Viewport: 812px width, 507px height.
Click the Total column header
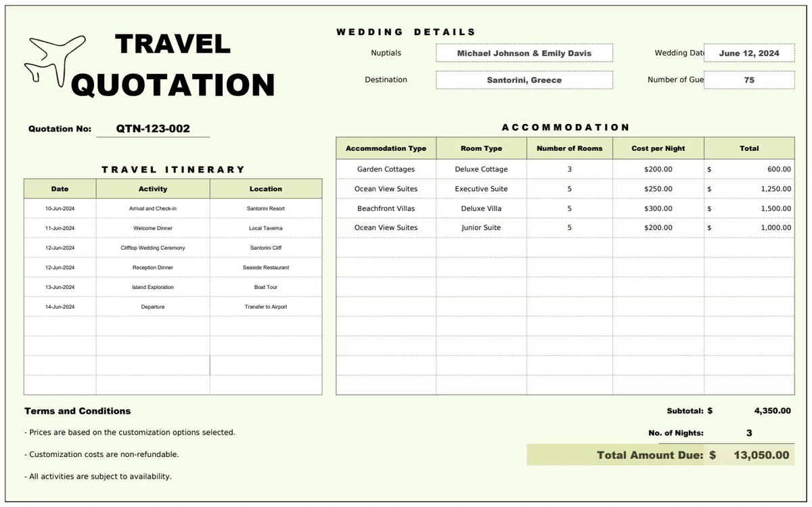749,148
